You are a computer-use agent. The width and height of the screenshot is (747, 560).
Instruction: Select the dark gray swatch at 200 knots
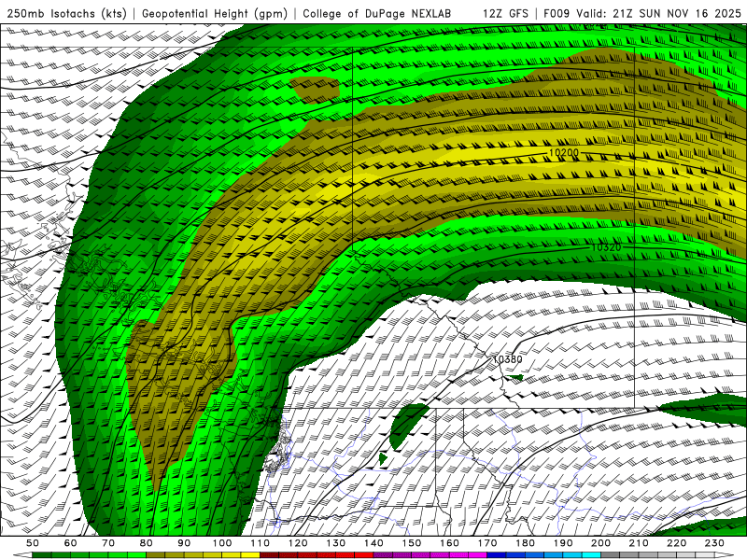(611, 555)
